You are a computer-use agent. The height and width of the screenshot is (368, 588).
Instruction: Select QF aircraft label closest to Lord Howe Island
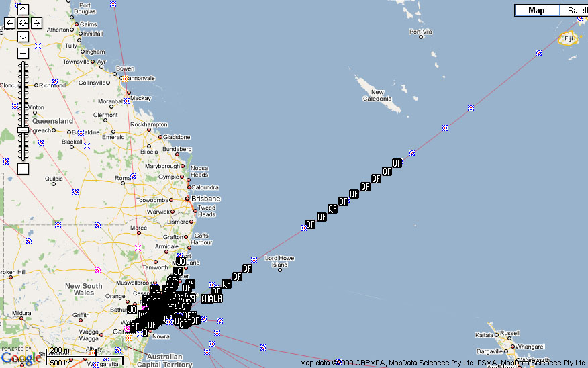pyautogui.click(x=247, y=269)
